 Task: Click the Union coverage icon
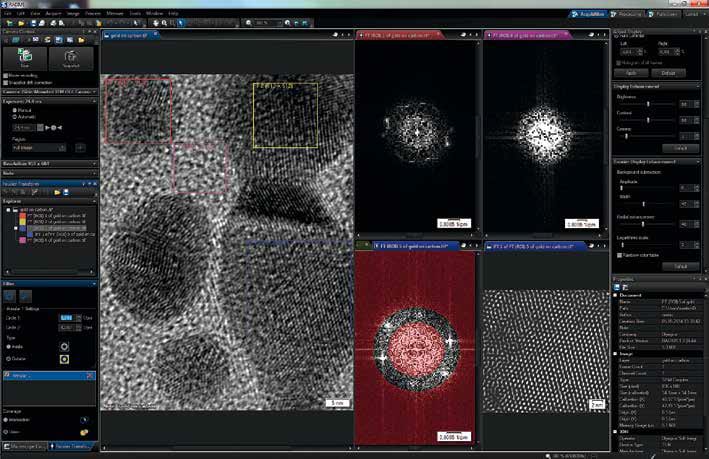[83, 432]
